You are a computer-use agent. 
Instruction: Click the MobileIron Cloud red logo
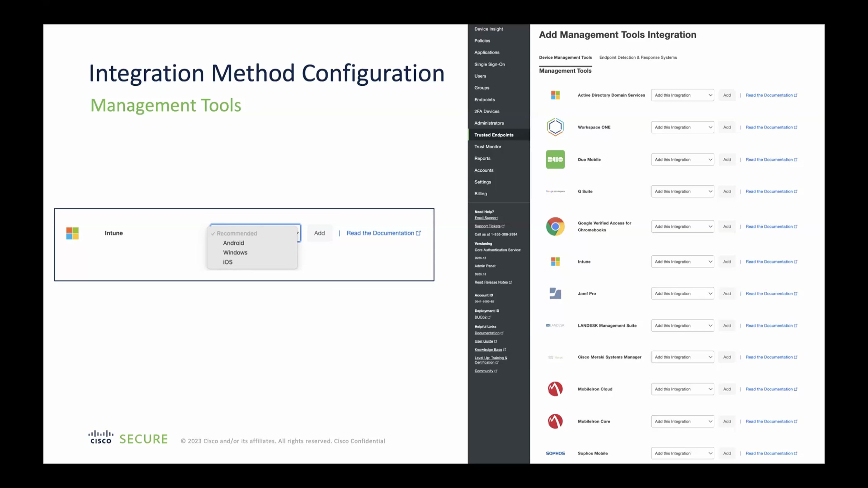coord(555,389)
